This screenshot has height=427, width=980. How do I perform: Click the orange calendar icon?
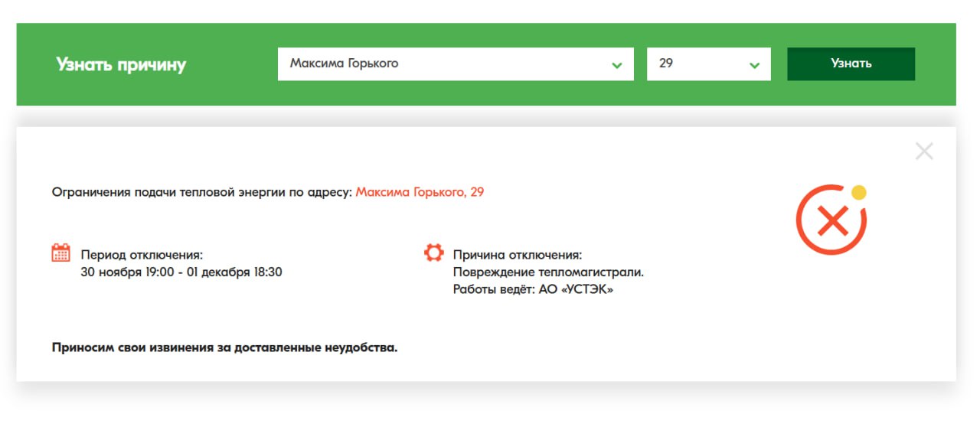61,253
